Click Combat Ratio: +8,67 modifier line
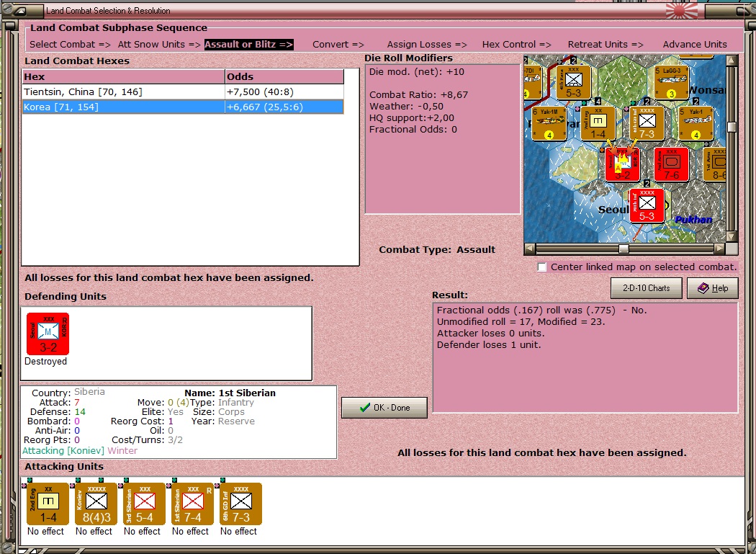 pyautogui.click(x=418, y=95)
